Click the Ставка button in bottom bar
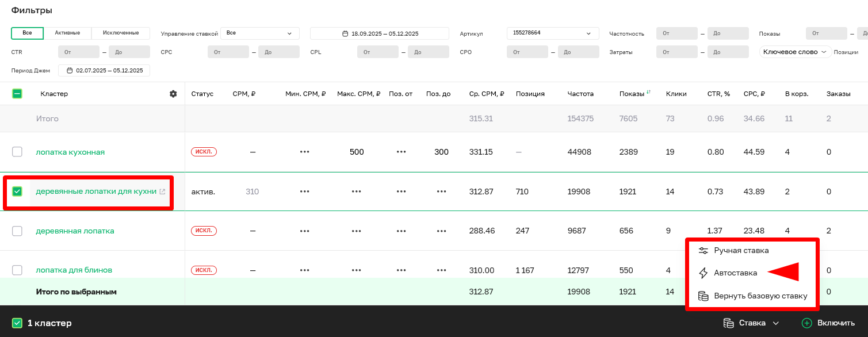Screen dimensions: 868x337 click(x=751, y=323)
